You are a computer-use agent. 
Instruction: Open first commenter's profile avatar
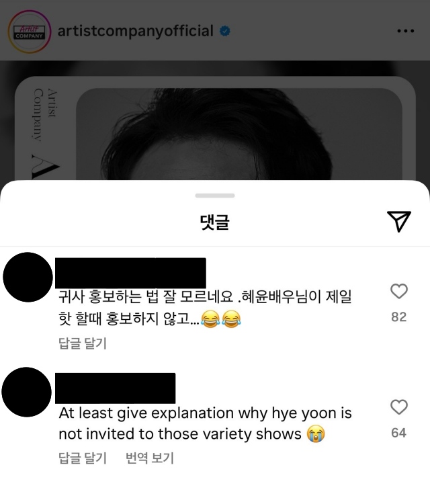coord(28,277)
